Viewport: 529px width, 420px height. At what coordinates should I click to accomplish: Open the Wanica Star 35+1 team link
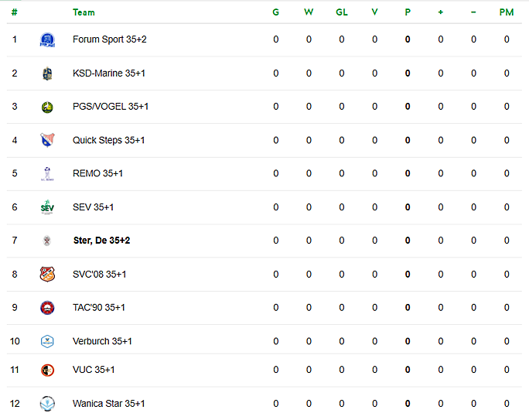108,404
